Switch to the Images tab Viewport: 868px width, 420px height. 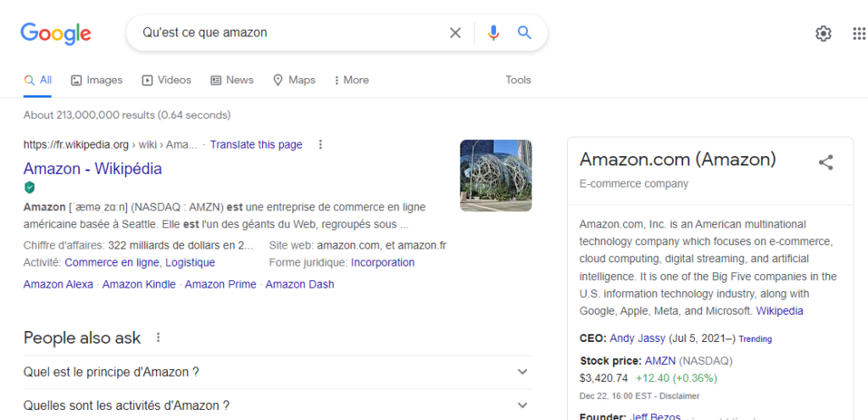(x=97, y=81)
